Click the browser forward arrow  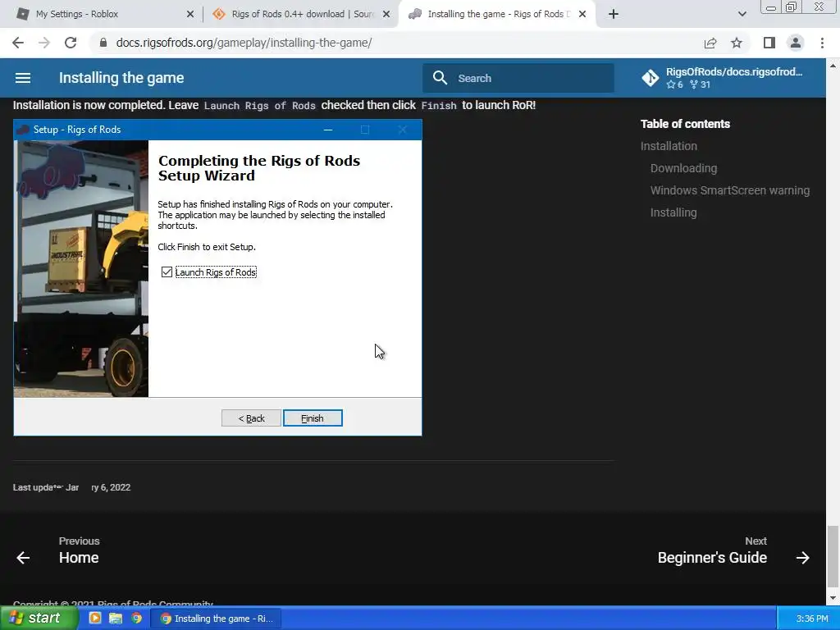[x=44, y=43]
